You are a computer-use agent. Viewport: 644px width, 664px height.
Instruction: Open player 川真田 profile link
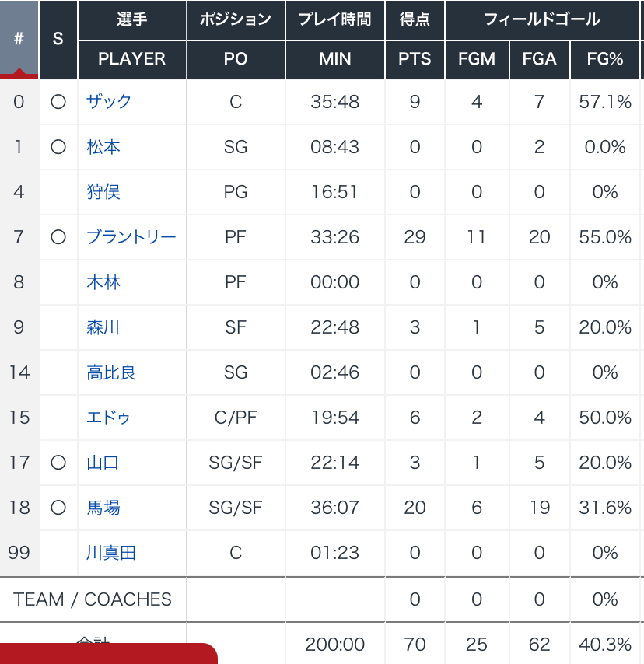pyautogui.click(x=111, y=553)
